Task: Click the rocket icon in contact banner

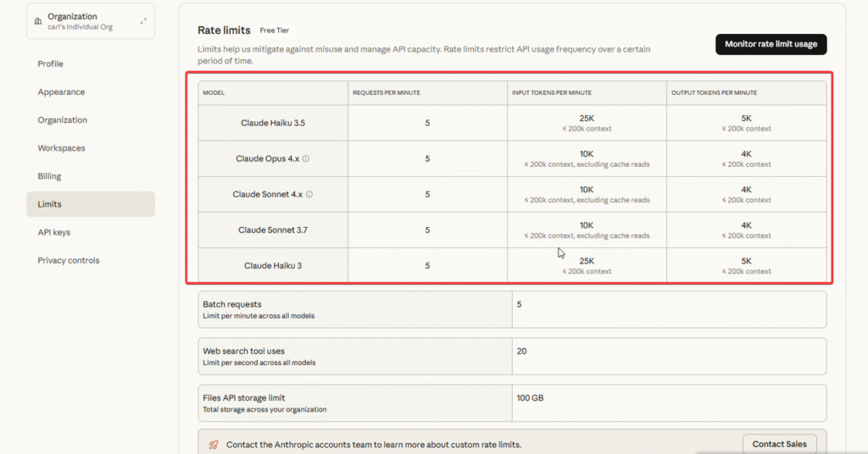Action: 213,445
